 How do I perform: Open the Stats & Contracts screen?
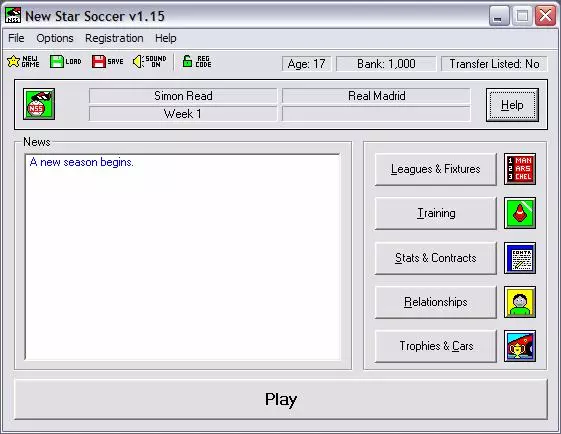pos(435,258)
